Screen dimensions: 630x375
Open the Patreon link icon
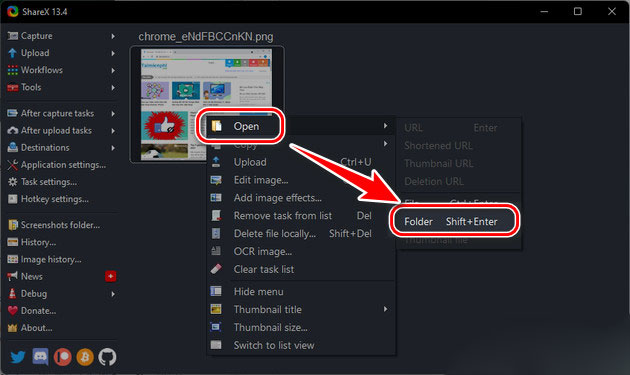click(62, 357)
